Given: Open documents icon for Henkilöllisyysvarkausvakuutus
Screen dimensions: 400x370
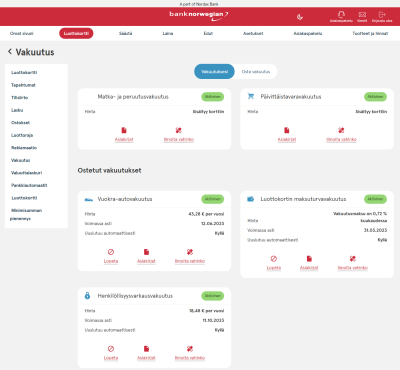Looking at the screenshot, I should (146, 349).
